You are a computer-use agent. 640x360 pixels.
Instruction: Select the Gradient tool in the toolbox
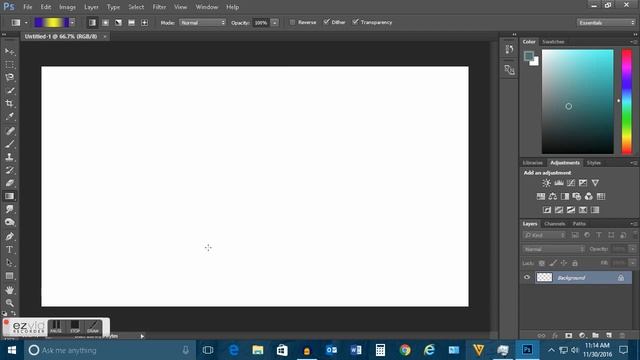pos(9,196)
